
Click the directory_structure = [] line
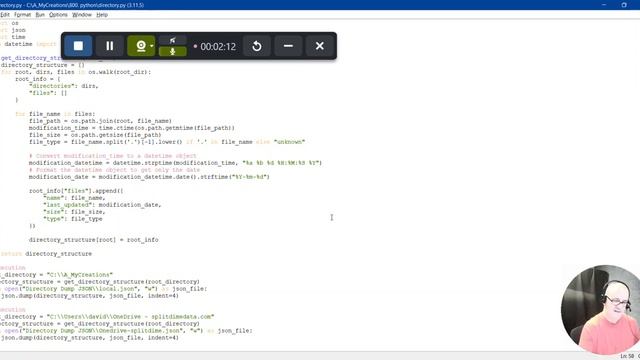point(42,65)
